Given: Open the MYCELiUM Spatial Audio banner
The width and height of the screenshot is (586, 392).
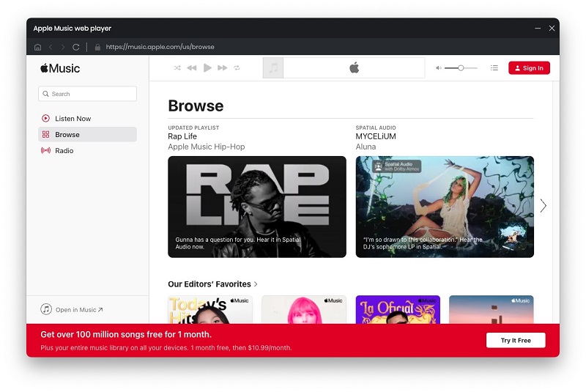Looking at the screenshot, I should coord(445,207).
